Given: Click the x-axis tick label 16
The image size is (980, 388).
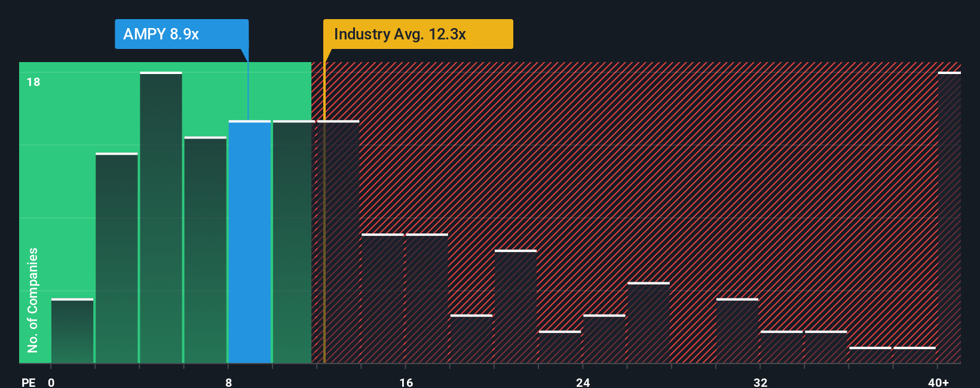Looking at the screenshot, I should (406, 382).
